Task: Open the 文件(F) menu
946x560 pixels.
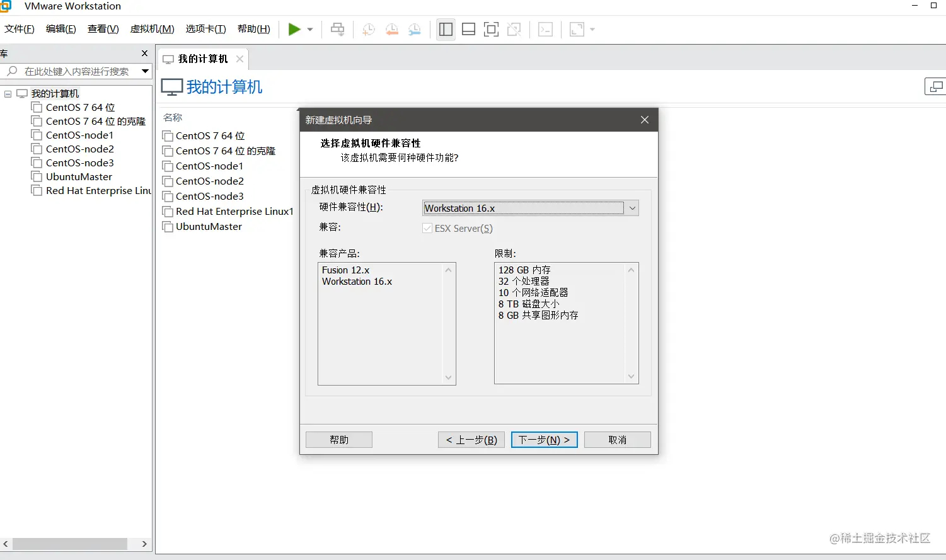Action: (20, 29)
